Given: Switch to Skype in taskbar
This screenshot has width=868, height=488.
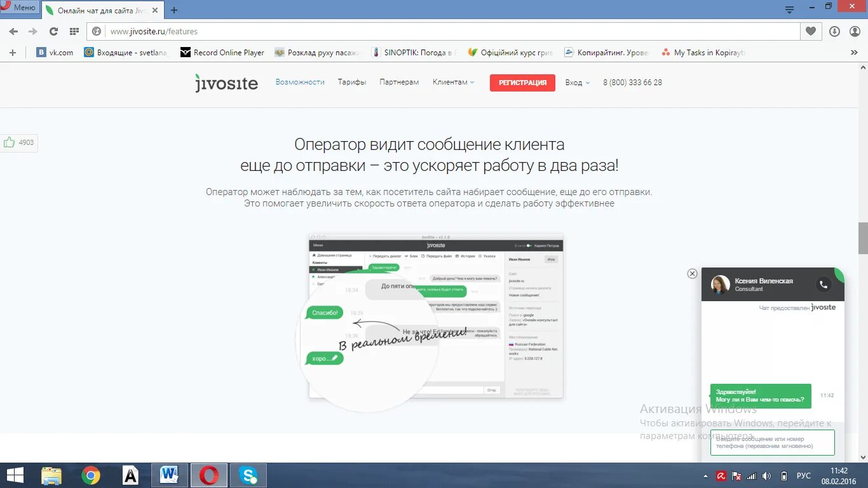Looking at the screenshot, I should pyautogui.click(x=248, y=475).
